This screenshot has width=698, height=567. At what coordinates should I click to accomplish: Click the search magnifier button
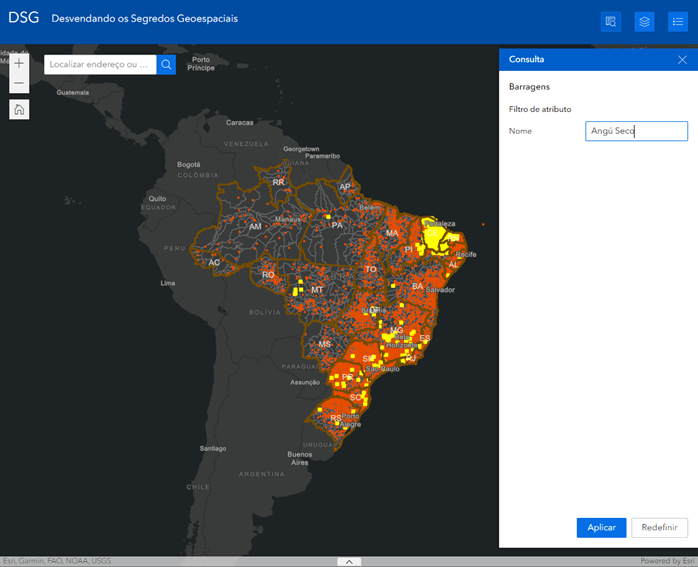(x=167, y=64)
